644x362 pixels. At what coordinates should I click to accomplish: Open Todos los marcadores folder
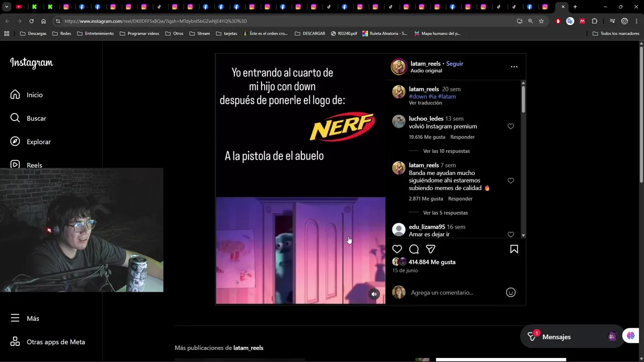pyautogui.click(x=616, y=34)
